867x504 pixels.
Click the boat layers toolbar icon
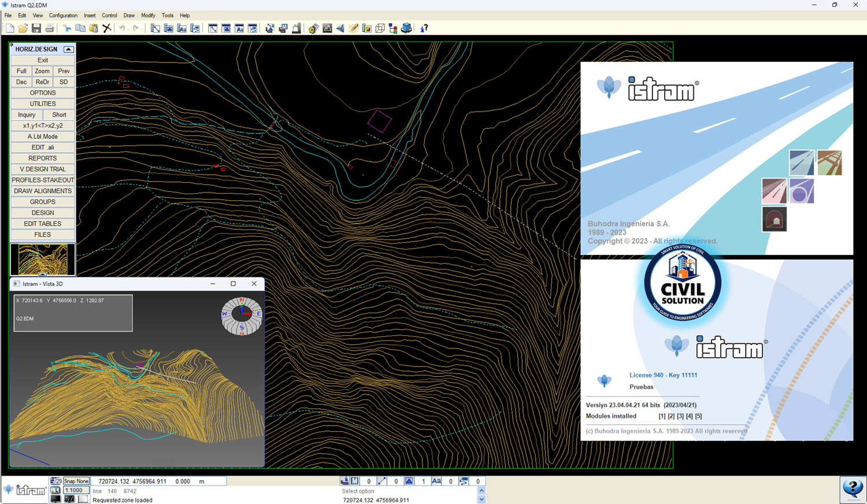pyautogui.click(x=270, y=28)
